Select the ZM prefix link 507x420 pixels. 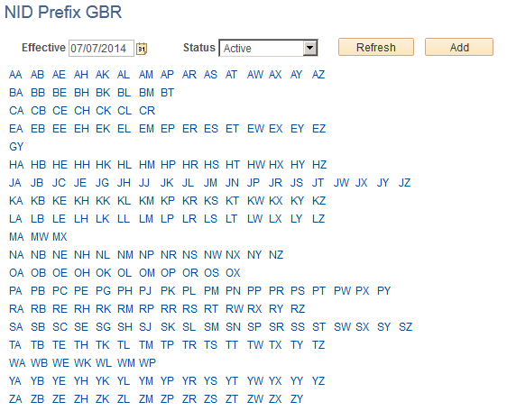point(146,399)
